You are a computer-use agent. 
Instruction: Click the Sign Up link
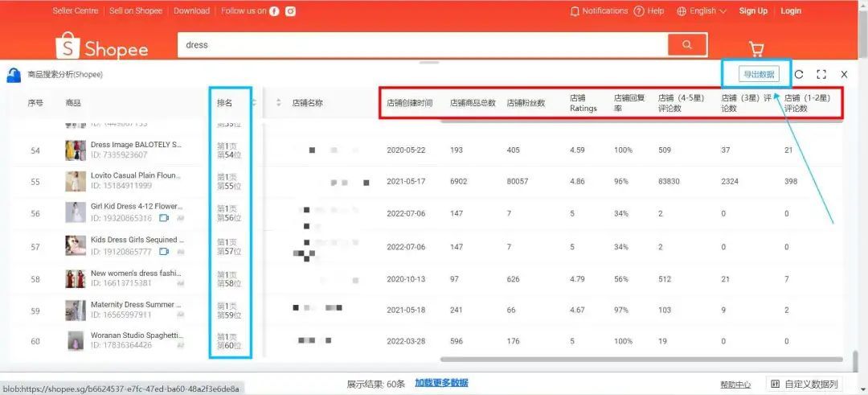[x=753, y=11]
